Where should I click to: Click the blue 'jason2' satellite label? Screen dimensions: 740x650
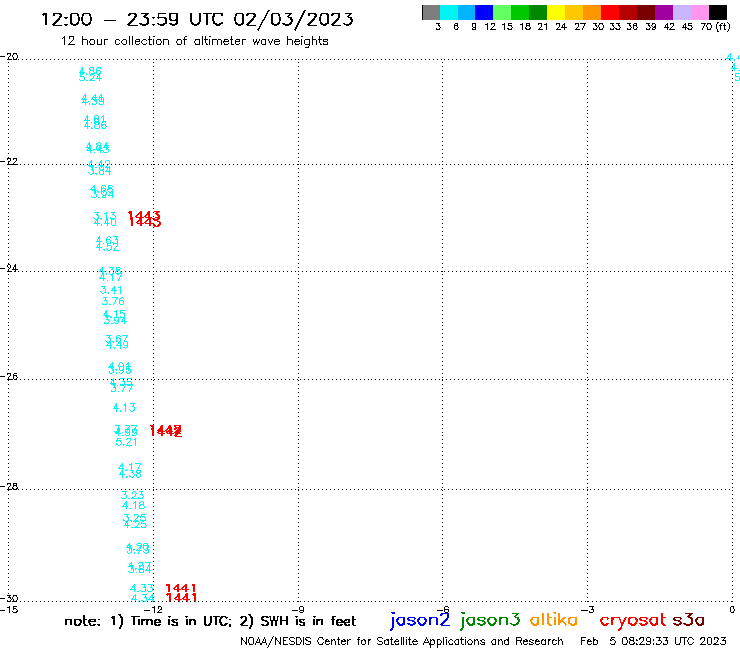coord(420,620)
